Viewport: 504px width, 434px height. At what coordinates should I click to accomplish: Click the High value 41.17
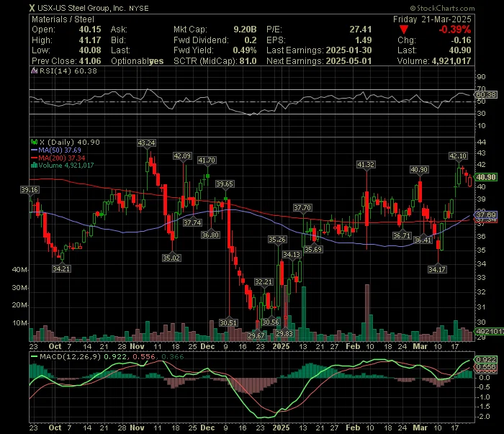click(x=90, y=40)
